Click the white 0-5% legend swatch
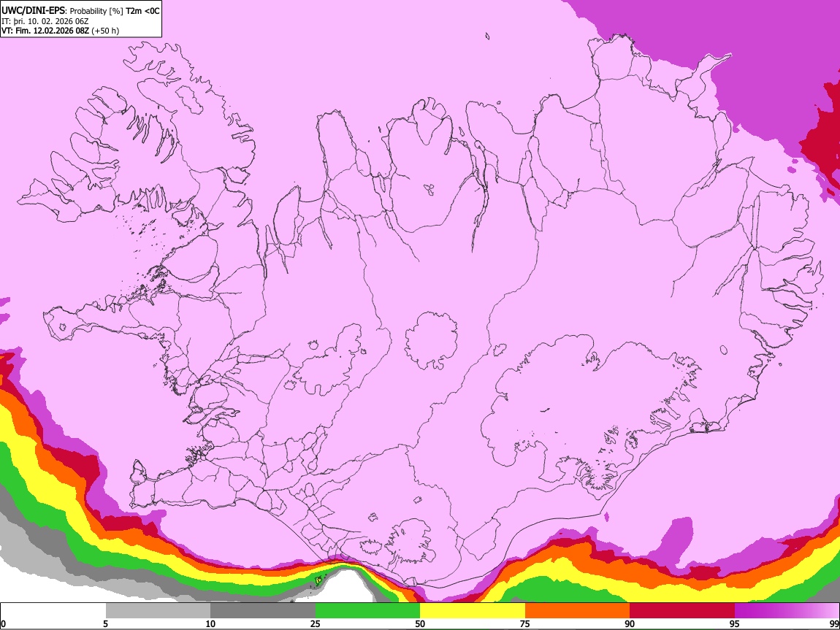This screenshot has height=630, width=840. tap(53, 611)
